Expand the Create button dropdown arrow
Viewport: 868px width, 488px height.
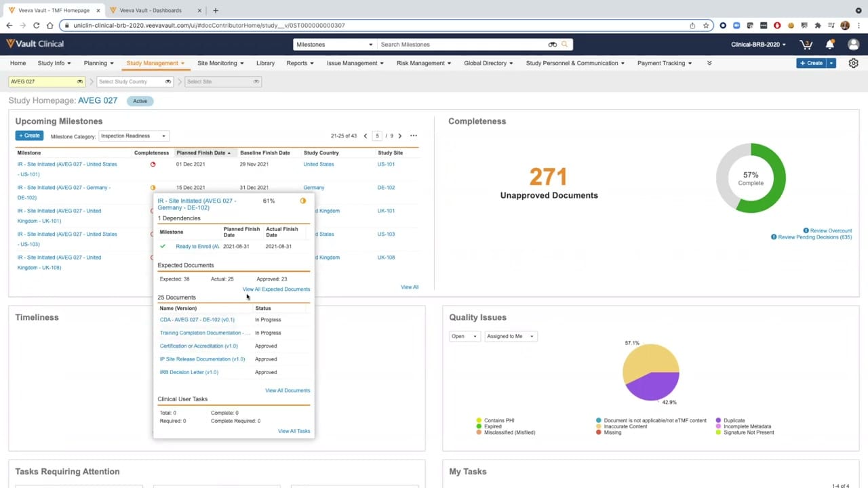831,63
